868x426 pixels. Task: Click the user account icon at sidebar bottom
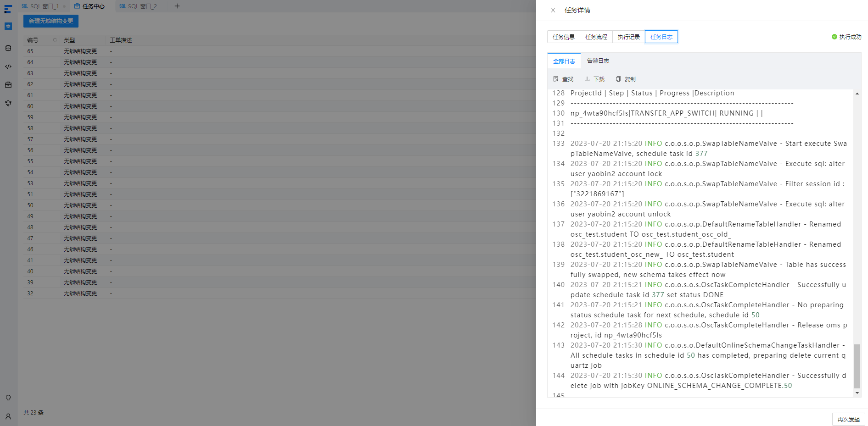pyautogui.click(x=8, y=416)
